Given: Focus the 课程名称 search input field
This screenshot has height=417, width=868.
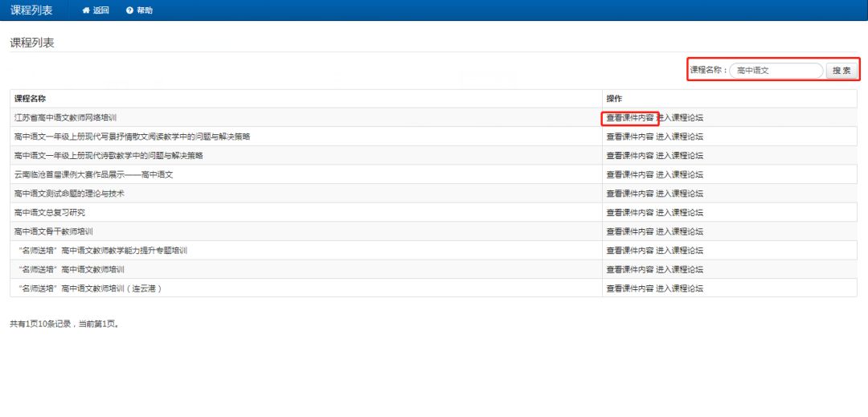Looking at the screenshot, I should pyautogui.click(x=776, y=71).
